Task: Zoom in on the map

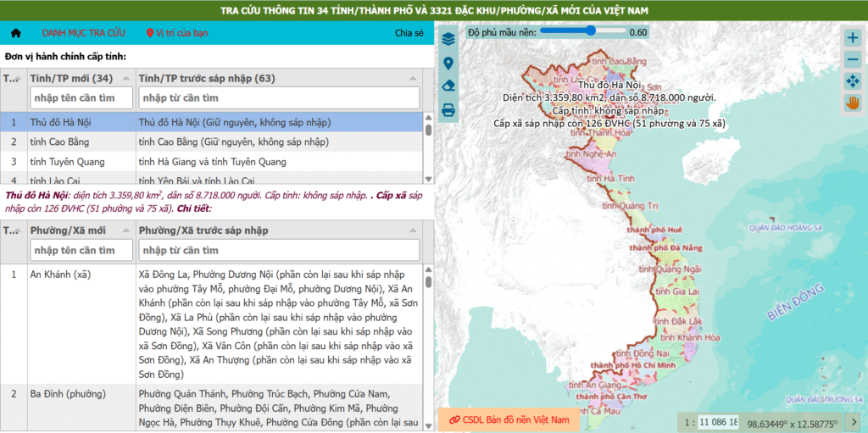Action: click(x=853, y=37)
